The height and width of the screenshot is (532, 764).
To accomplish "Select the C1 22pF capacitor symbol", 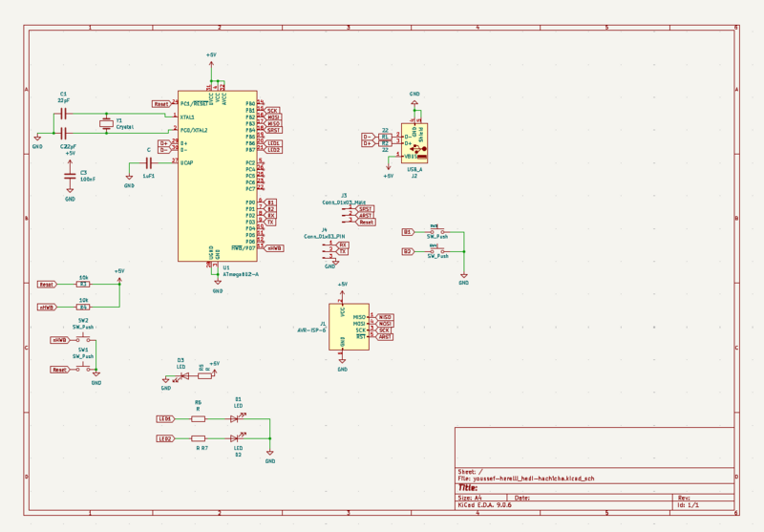I will click(63, 113).
